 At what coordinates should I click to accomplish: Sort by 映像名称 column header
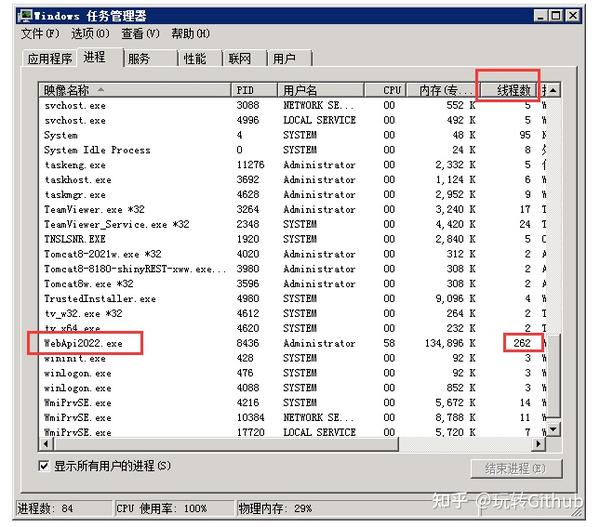pos(135,90)
